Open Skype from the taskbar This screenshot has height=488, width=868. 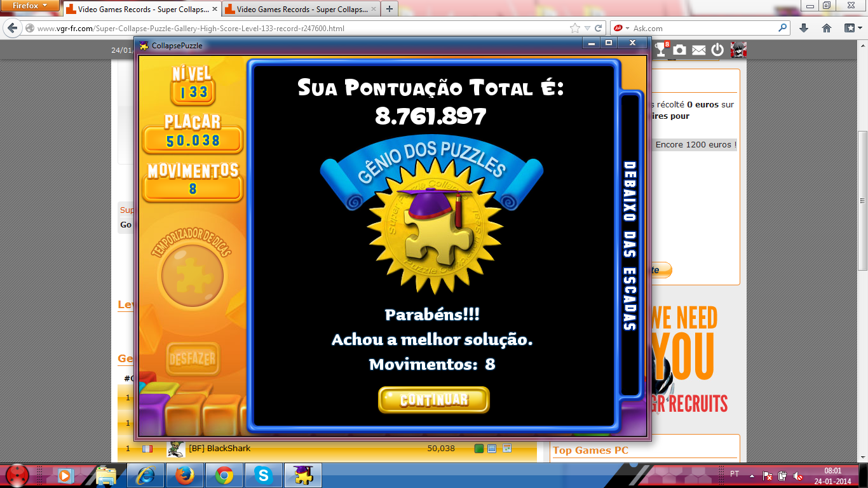point(263,475)
